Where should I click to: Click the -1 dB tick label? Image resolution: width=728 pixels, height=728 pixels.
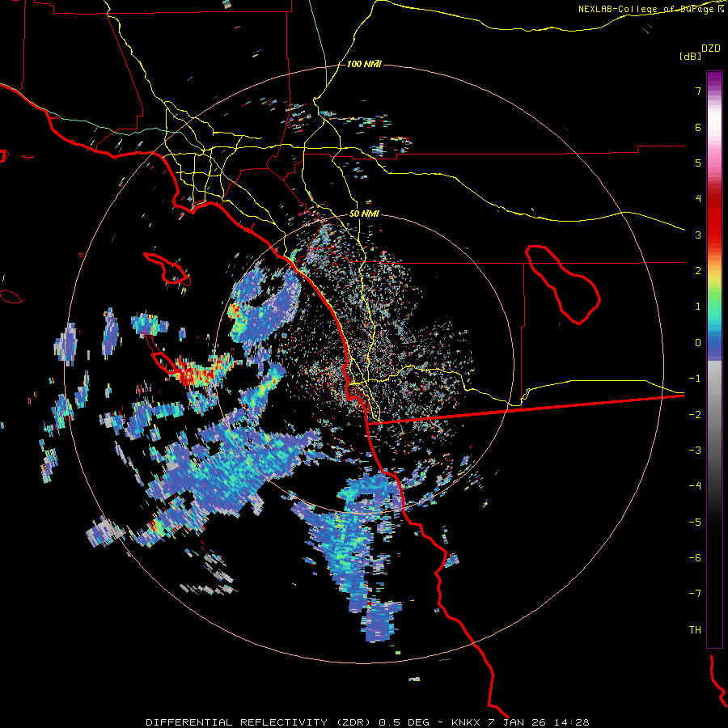pyautogui.click(x=695, y=379)
